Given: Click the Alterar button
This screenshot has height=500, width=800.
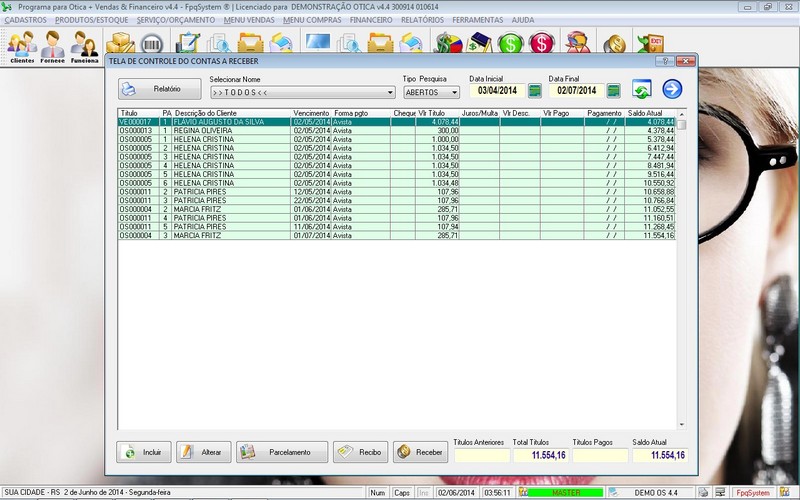Looking at the screenshot, I should pos(204,452).
